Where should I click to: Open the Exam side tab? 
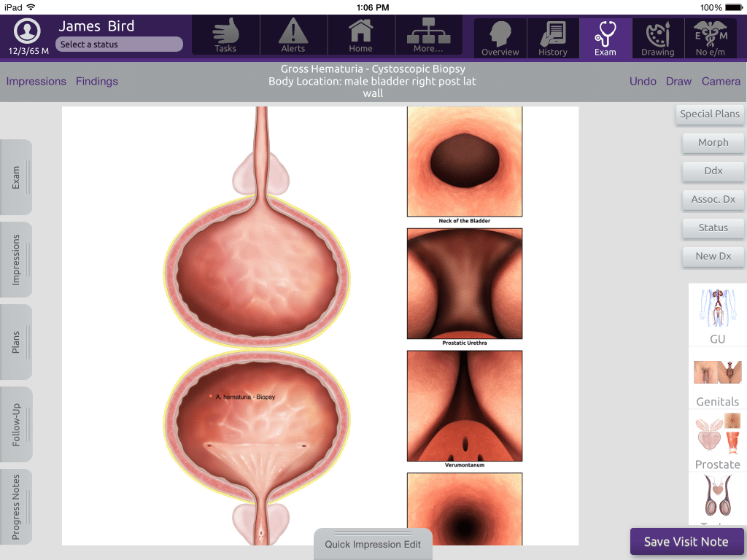pyautogui.click(x=16, y=177)
